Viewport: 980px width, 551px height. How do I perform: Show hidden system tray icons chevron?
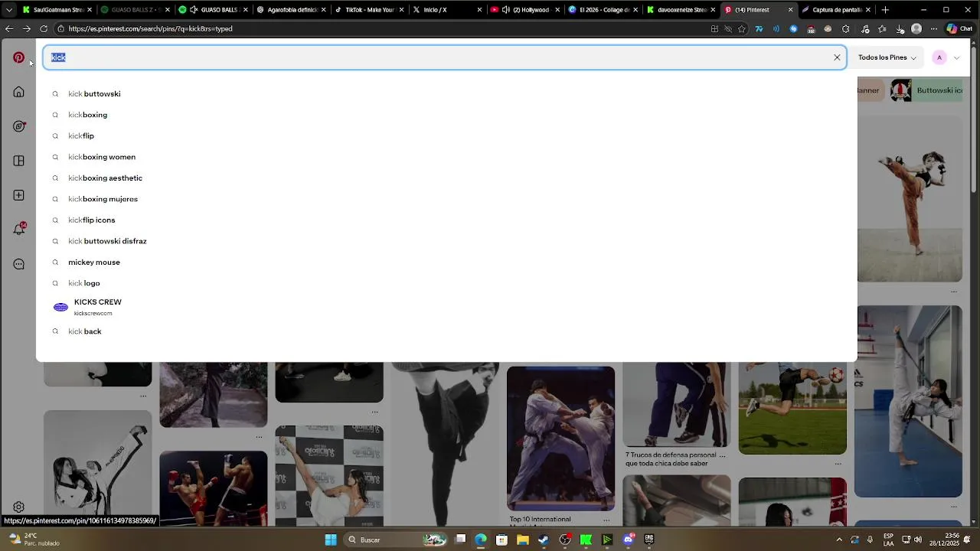pyautogui.click(x=839, y=540)
